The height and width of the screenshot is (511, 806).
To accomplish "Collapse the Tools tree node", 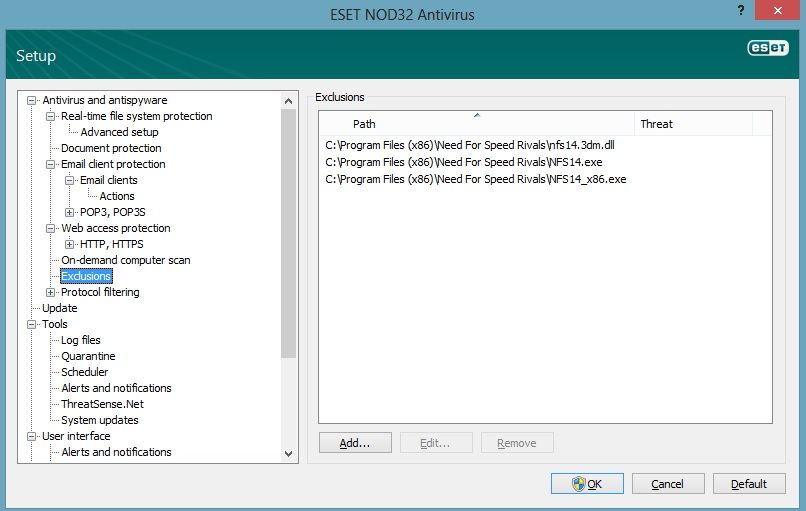I will tap(31, 324).
